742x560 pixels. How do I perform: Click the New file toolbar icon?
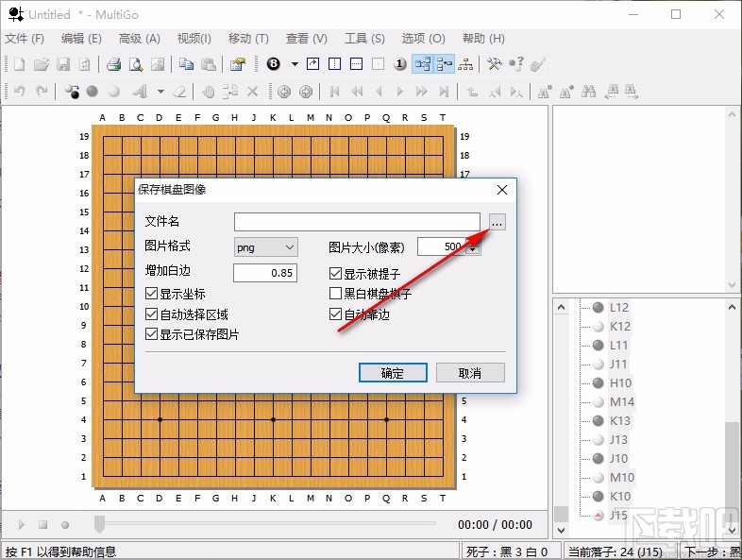[20, 64]
